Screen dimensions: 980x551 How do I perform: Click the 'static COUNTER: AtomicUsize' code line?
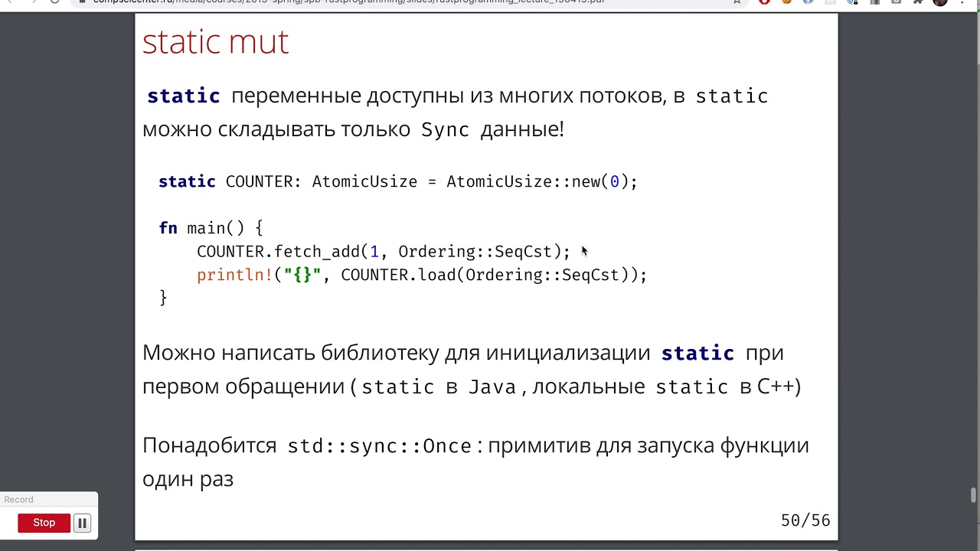[397, 181]
